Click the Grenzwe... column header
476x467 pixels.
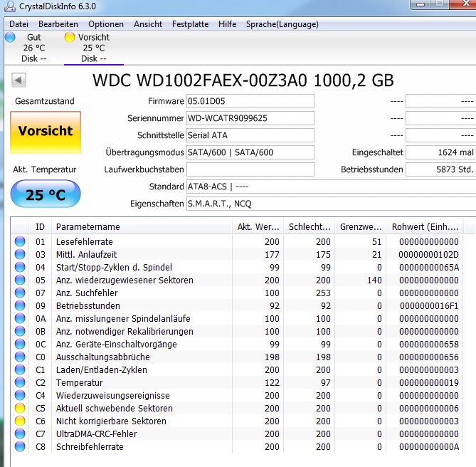click(360, 227)
